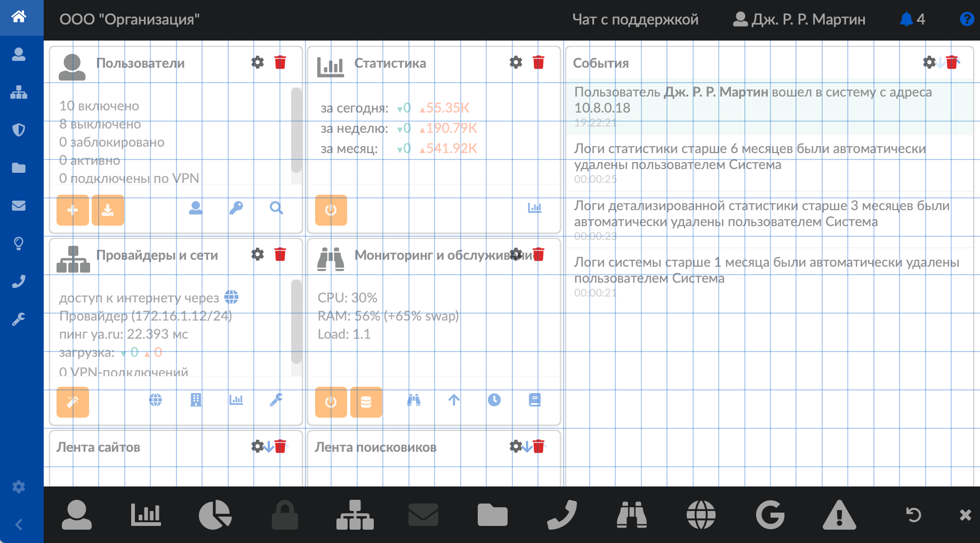Add mail widget from bottom bar

pyautogui.click(x=423, y=515)
